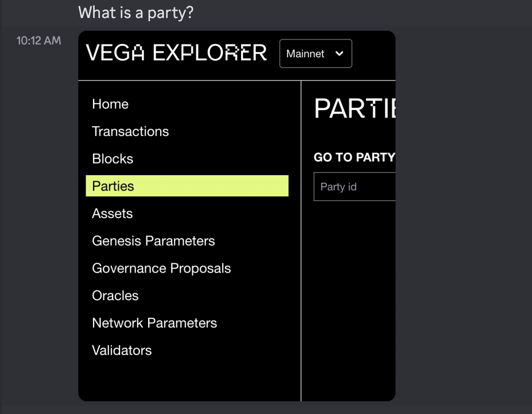The width and height of the screenshot is (532, 414).
Task: Click the Vega Explorer logo
Action: click(176, 53)
